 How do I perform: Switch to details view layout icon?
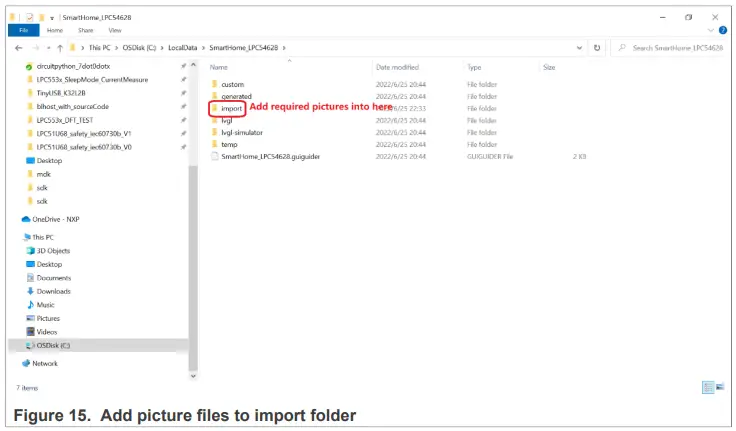707,388
